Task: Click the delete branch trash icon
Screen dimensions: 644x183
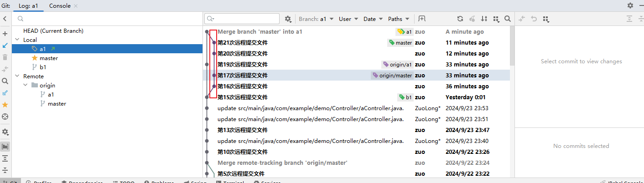Action: point(5,57)
